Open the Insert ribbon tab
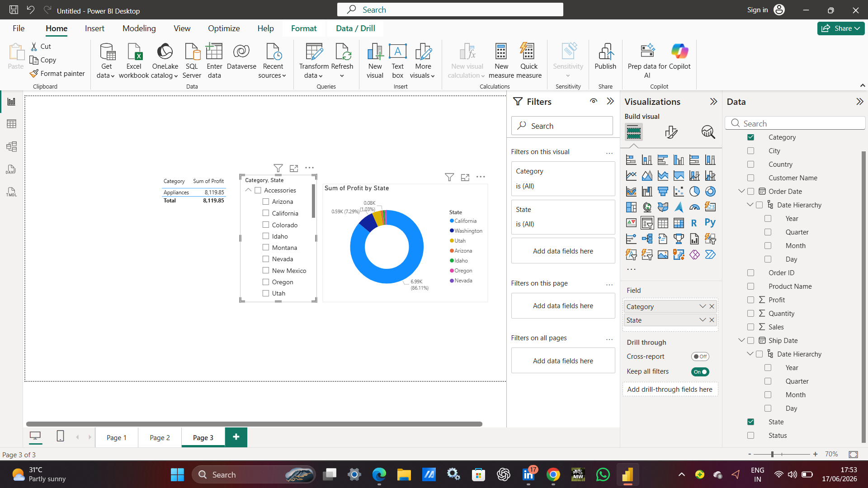 click(x=94, y=28)
